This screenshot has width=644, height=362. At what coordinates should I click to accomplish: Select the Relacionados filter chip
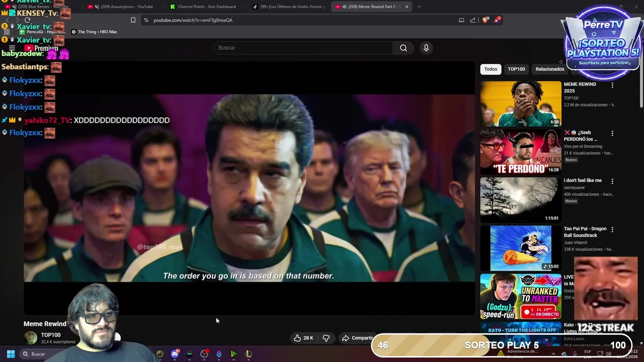(x=549, y=69)
